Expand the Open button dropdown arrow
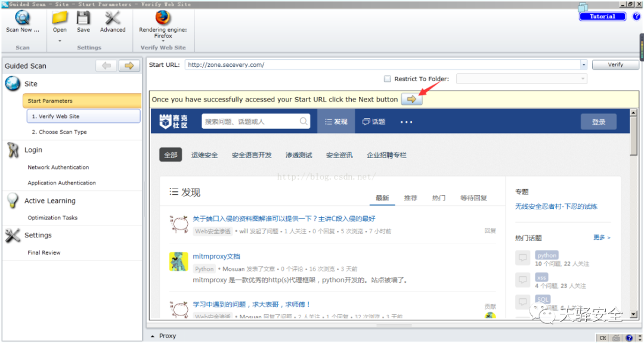 [x=60, y=41]
